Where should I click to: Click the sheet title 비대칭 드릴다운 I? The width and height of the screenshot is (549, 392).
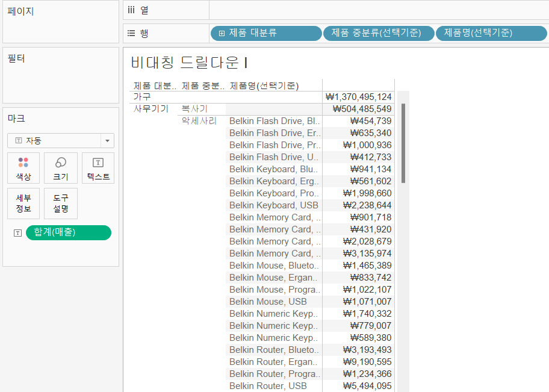coord(190,63)
